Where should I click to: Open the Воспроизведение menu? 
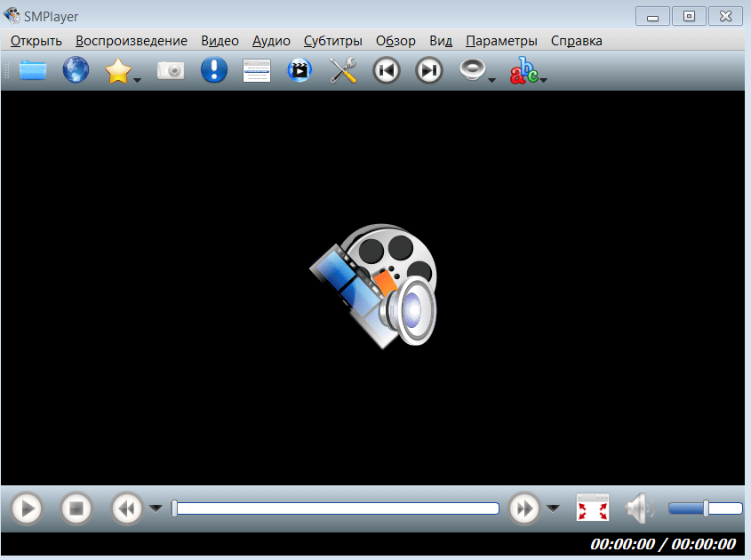pyautogui.click(x=132, y=41)
